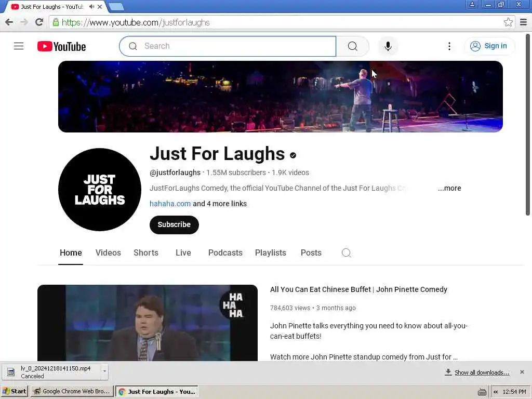532x399 pixels.
Task: Click the address bar URL
Action: click(136, 22)
